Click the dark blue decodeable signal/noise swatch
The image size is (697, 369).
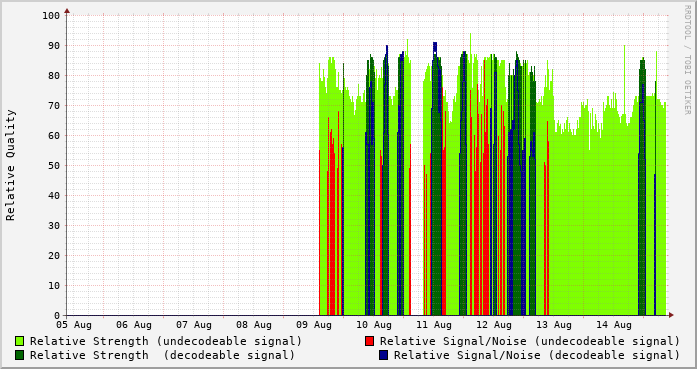(x=384, y=355)
